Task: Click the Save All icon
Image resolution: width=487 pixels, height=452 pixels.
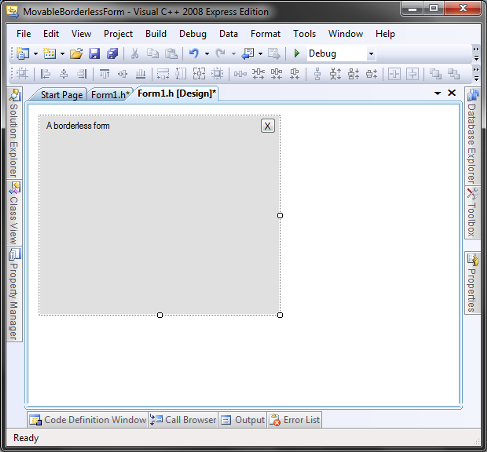Action: click(x=113, y=54)
